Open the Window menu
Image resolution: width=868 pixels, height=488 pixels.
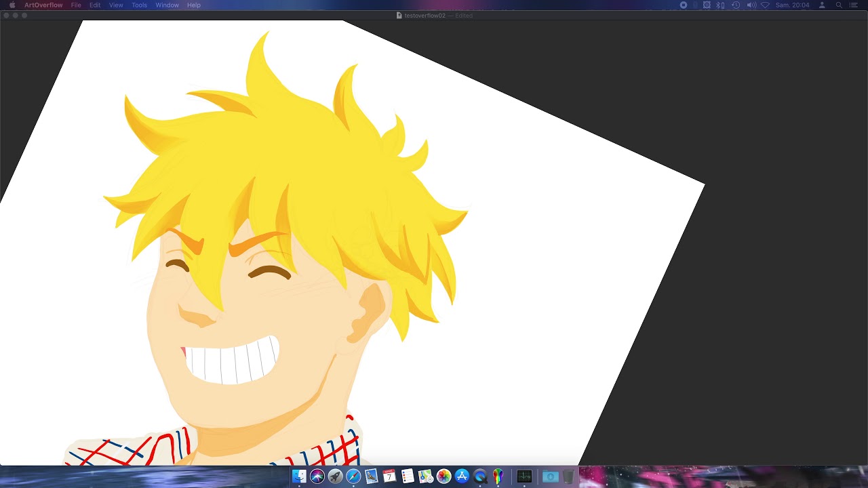[x=167, y=5]
